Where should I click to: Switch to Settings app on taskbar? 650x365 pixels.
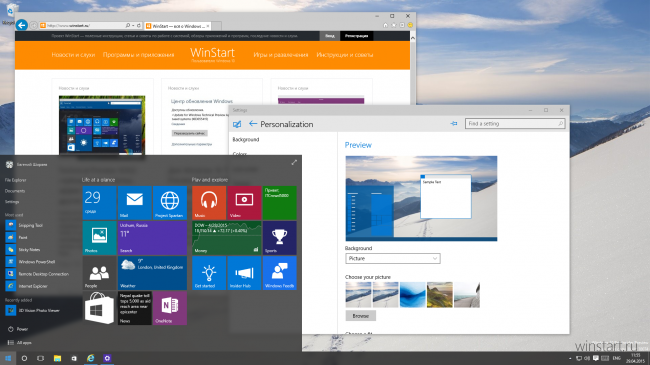tap(107, 358)
